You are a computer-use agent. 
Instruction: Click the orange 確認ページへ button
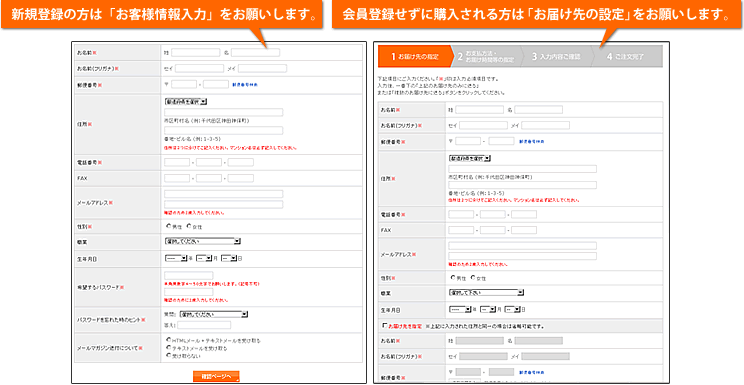point(216,376)
